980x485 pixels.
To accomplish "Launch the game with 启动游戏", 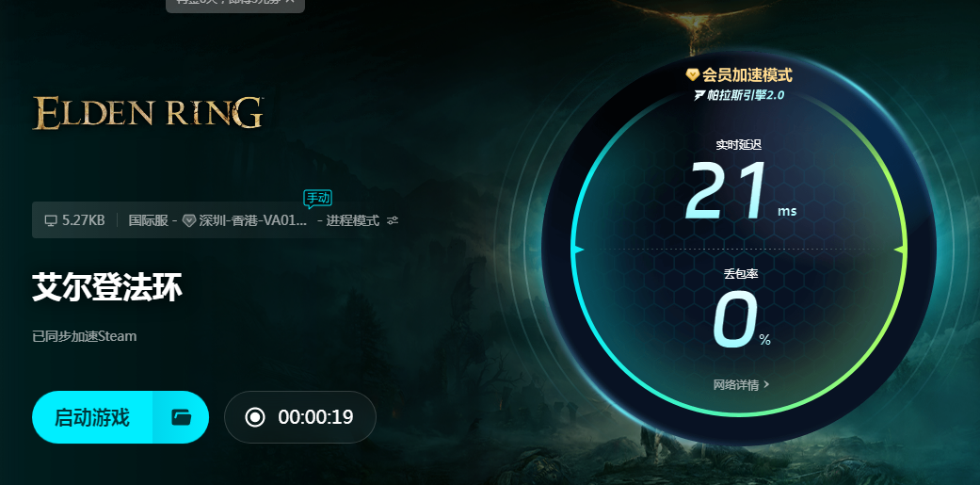I will pyautogui.click(x=92, y=417).
